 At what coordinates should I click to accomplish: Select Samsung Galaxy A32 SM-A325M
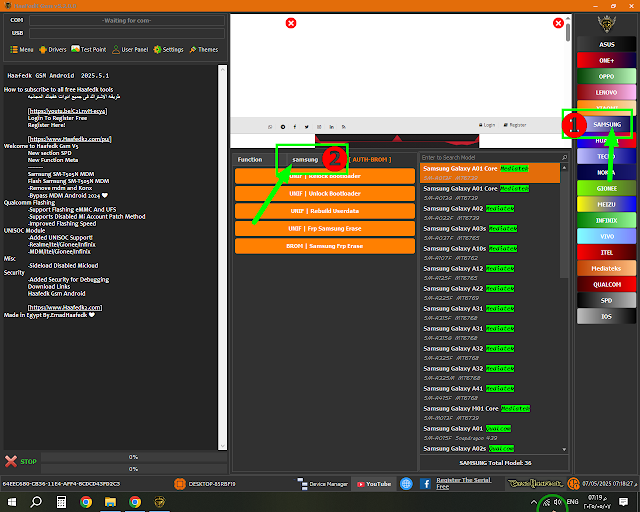click(x=490, y=373)
